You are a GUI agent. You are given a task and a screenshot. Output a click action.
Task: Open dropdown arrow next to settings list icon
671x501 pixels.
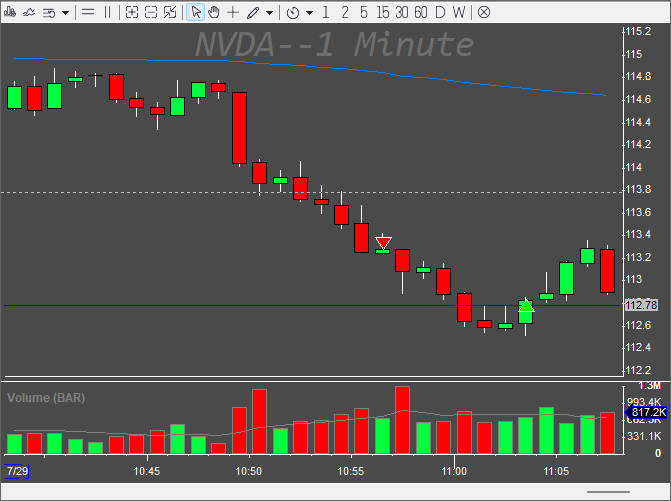point(65,13)
